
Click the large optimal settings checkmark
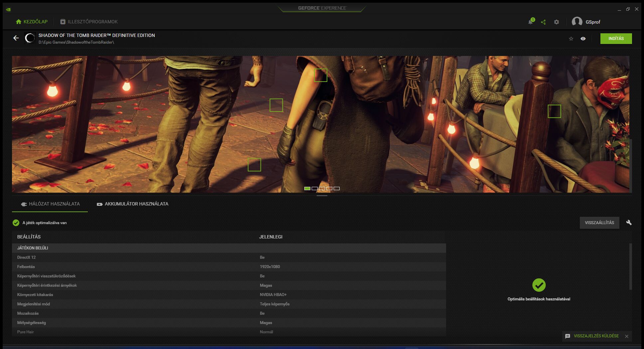pos(539,285)
